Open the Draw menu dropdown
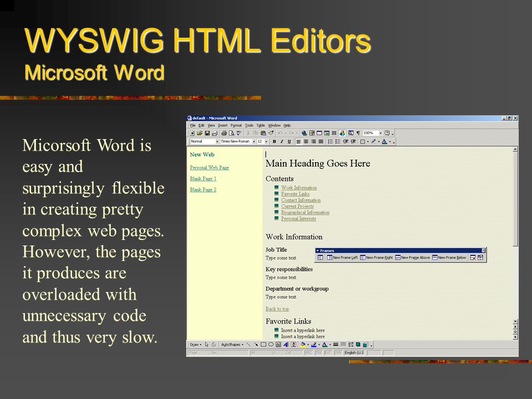This screenshot has width=532, height=399. click(196, 345)
